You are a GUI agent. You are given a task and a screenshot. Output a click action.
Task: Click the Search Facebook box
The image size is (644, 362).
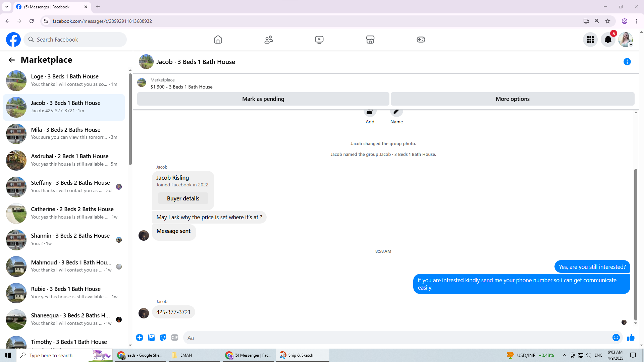[75, 40]
